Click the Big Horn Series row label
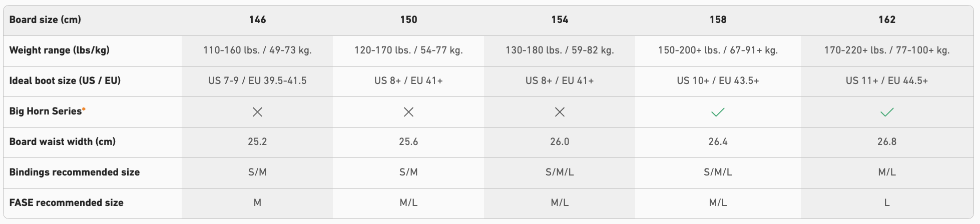 [x=45, y=111]
